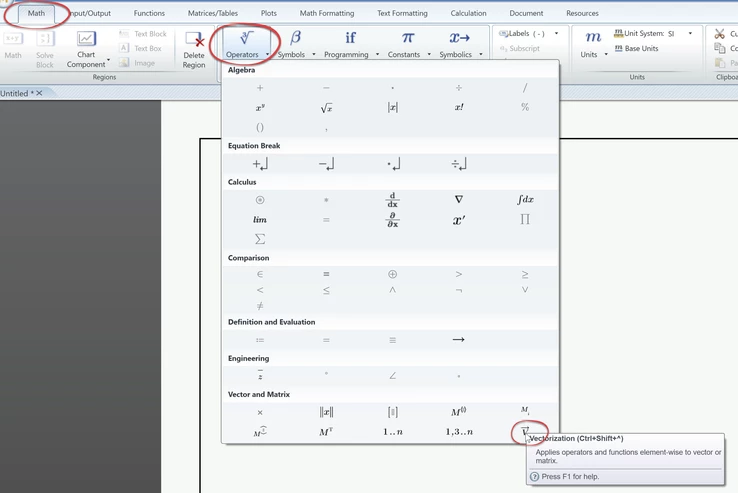The image size is (738, 493).
Task: Click the Text Block button
Action: 143,33
